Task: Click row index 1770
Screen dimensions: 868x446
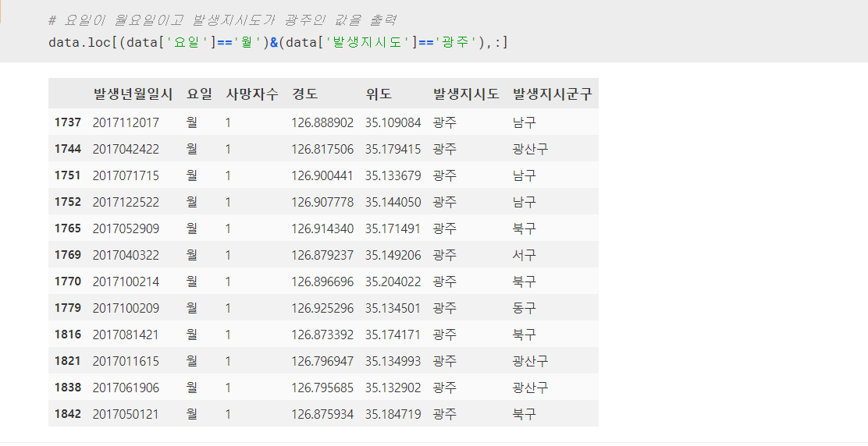Action: 68,281
